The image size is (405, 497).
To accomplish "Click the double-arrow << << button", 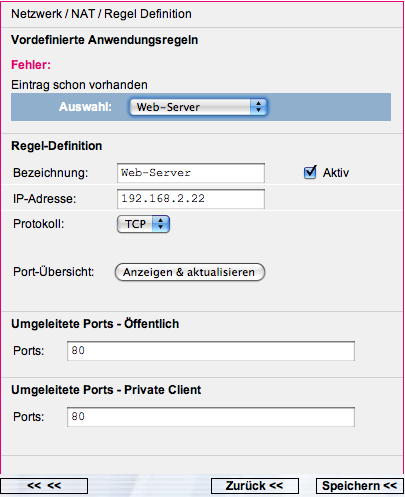I will point(44,486).
